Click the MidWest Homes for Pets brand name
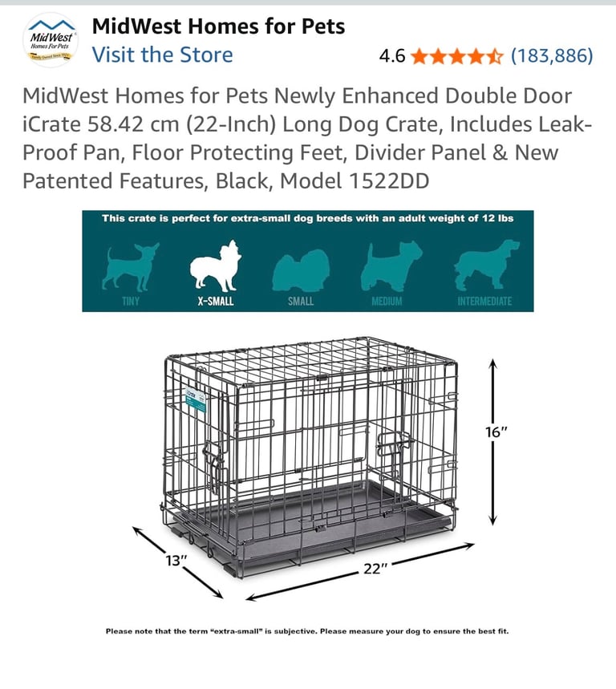 click(218, 26)
